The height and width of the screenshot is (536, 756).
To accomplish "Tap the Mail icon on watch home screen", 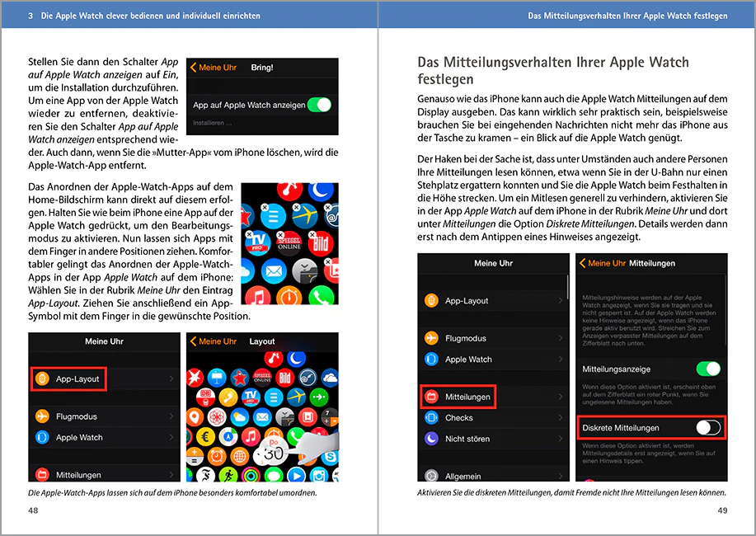I will [274, 270].
